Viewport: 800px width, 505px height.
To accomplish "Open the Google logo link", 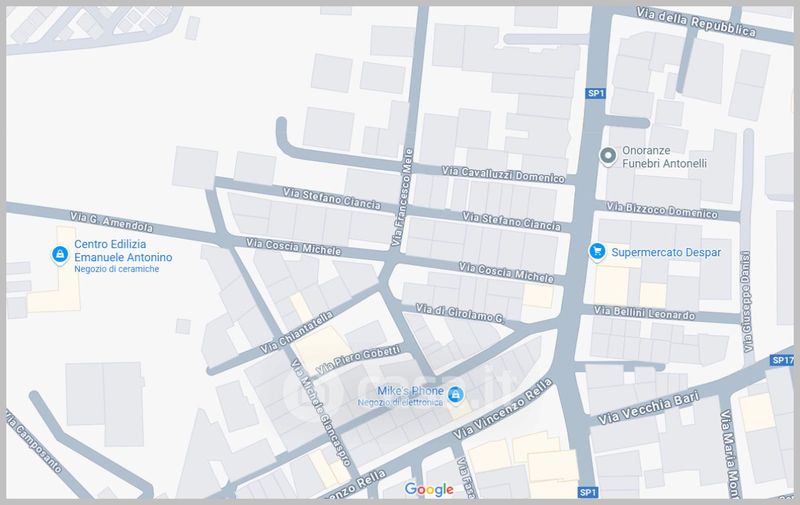I will pos(429,489).
